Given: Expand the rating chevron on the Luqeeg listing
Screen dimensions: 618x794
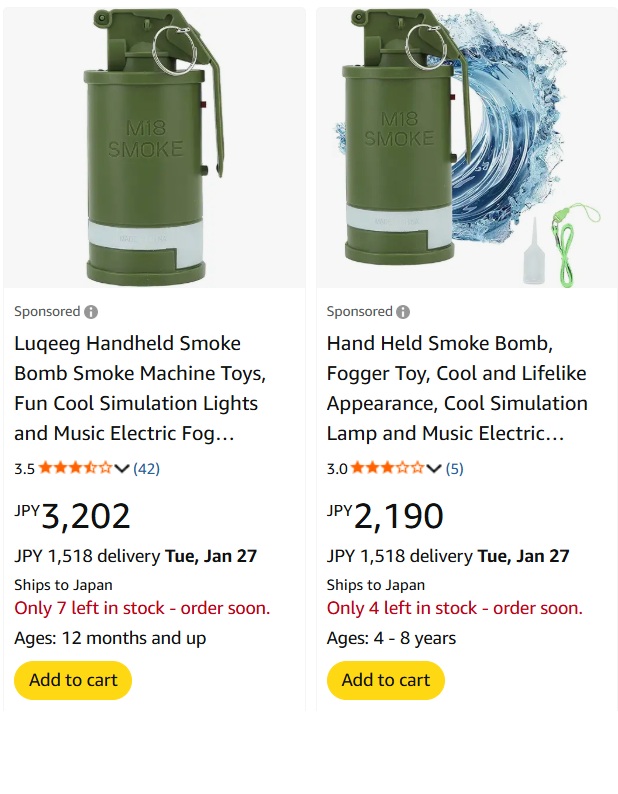Looking at the screenshot, I should point(122,468).
